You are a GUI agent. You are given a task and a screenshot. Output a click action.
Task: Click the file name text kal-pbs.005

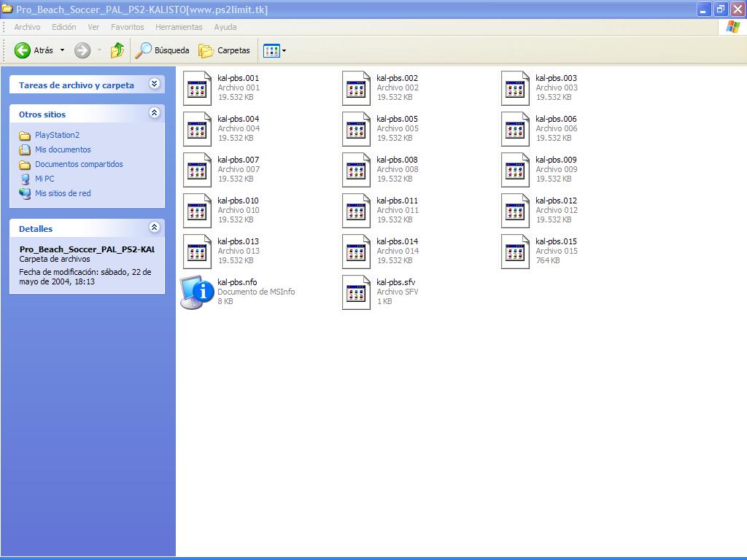[398, 119]
